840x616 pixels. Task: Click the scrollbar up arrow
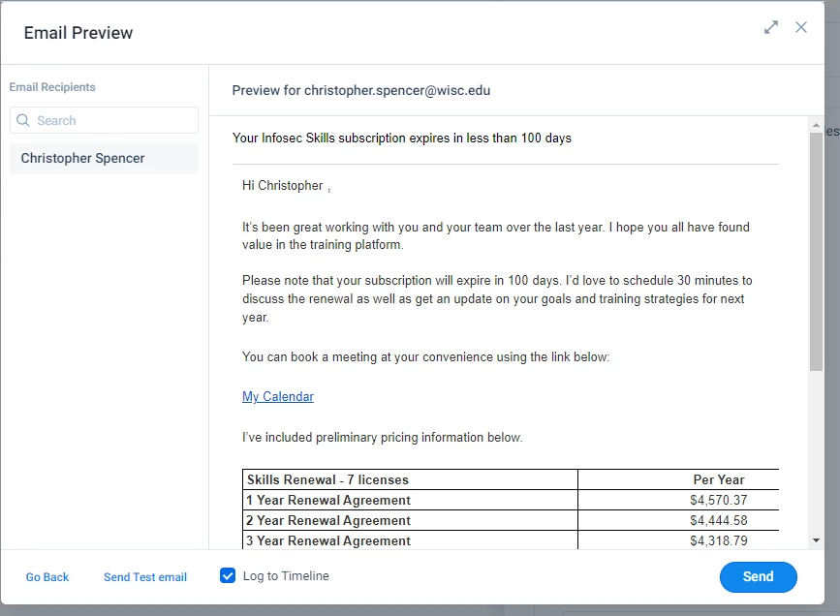point(816,125)
